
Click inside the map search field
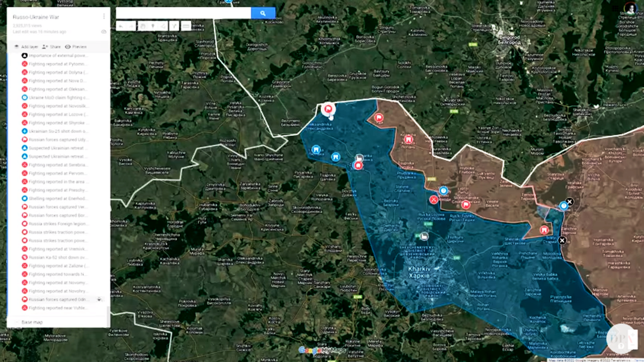pyautogui.click(x=183, y=14)
